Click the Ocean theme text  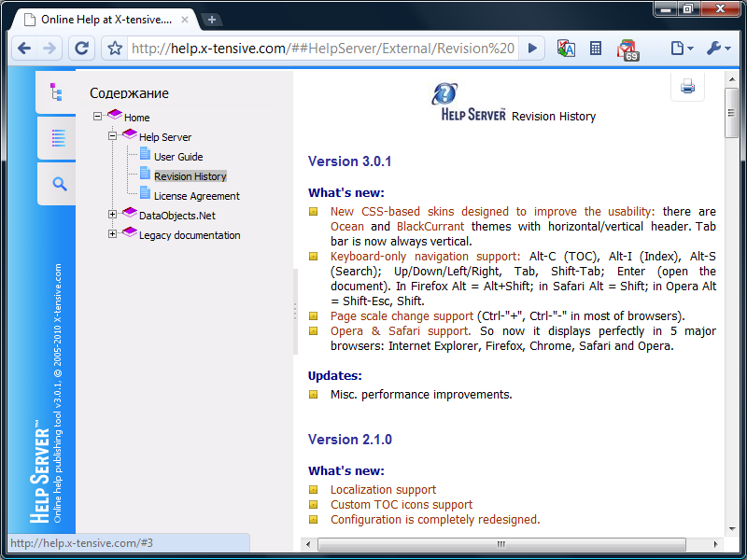pyautogui.click(x=347, y=226)
